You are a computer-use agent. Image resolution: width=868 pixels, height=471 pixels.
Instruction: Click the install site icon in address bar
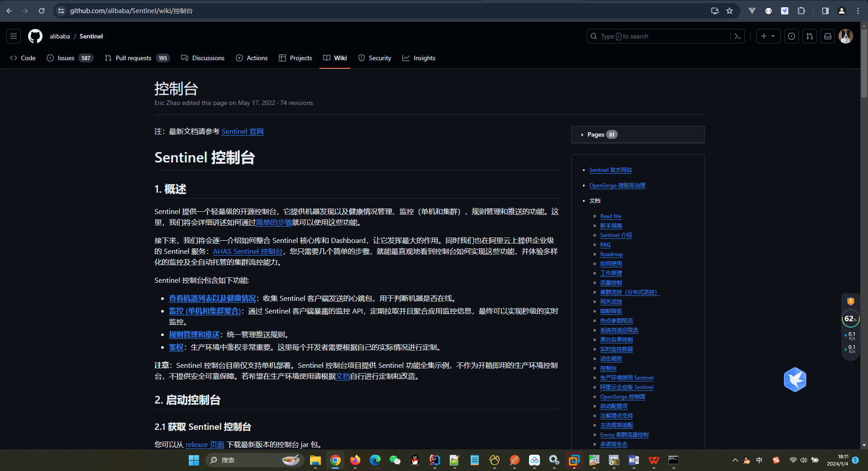[715, 10]
